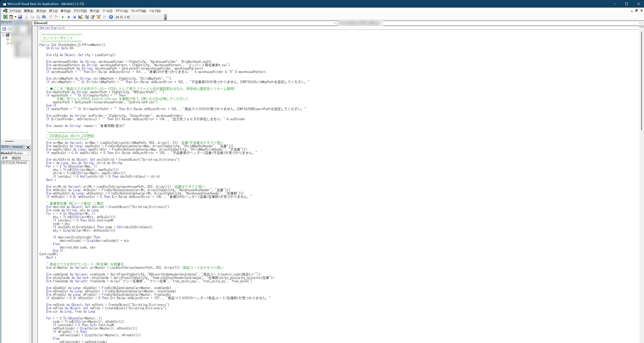The height and width of the screenshot is (343, 644).
Task: Click the '29 行, 1 桁' position indicator
Action: pos(123,17)
